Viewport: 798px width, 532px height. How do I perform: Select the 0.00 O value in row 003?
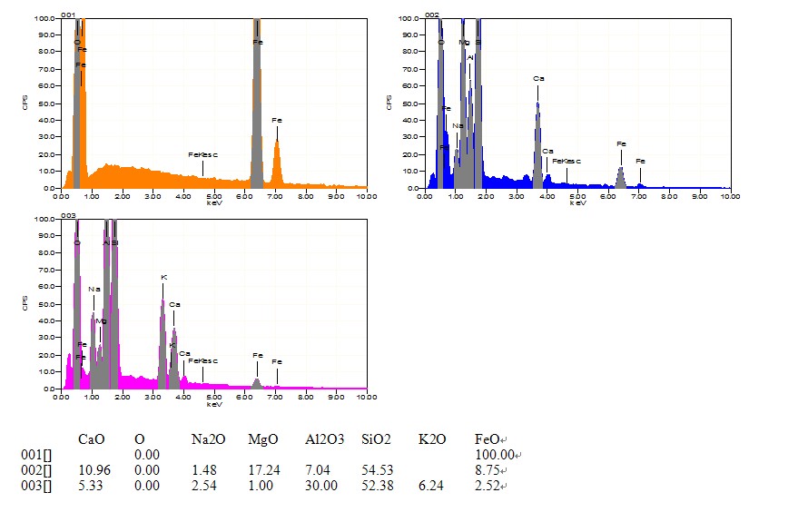147,486
